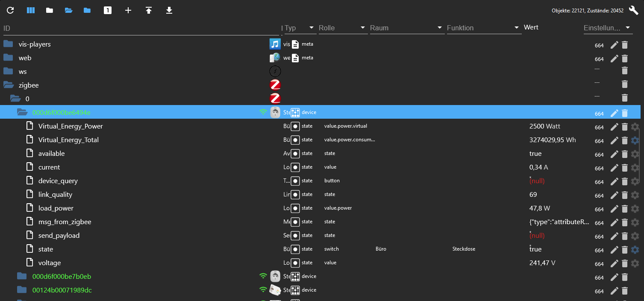Click the Steckdose function cell
Screen dimensions: 644x301
pos(464,249)
